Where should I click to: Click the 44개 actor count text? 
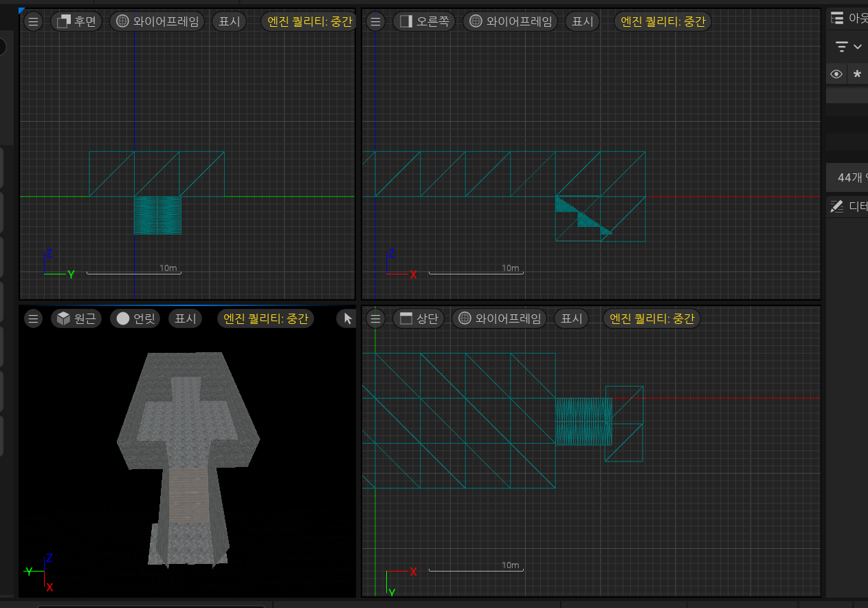pyautogui.click(x=852, y=177)
